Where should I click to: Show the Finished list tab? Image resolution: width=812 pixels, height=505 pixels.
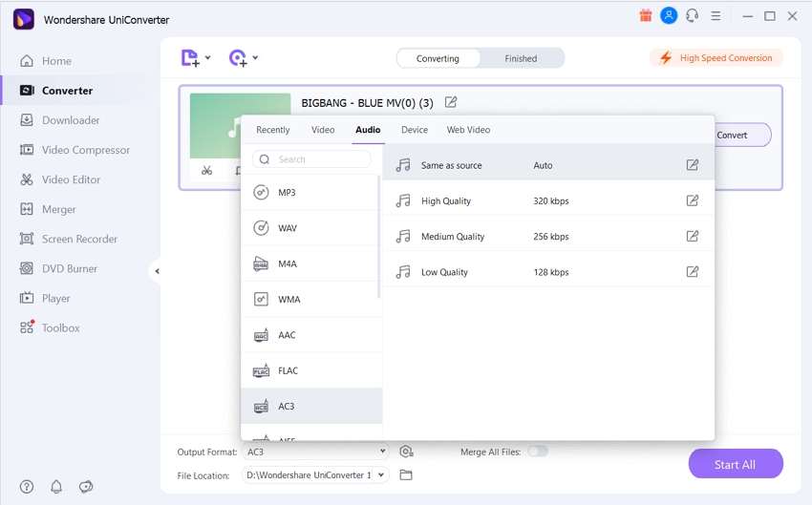(x=521, y=58)
